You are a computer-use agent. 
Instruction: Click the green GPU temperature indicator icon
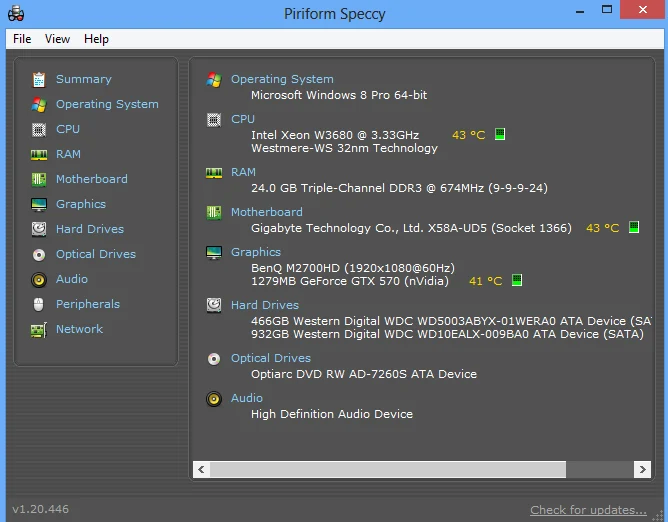pyautogui.click(x=517, y=280)
